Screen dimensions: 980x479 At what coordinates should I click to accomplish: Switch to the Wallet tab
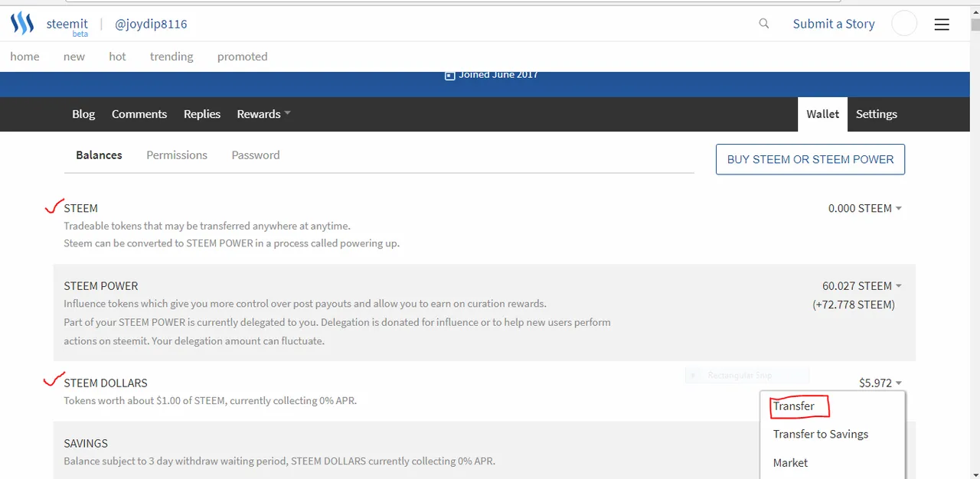[823, 114]
